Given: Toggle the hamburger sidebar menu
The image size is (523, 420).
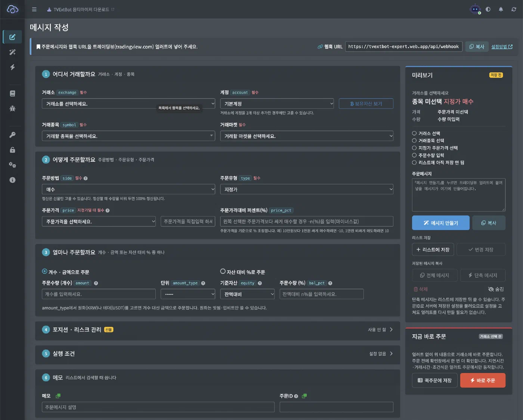Looking at the screenshot, I should (x=34, y=9).
